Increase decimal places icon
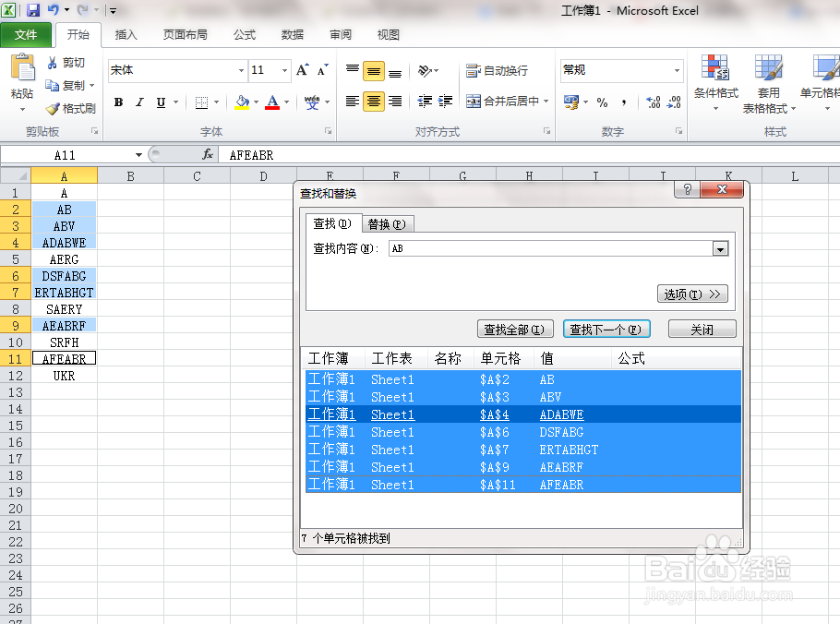Screen dimensions: 840x624 (653, 102)
